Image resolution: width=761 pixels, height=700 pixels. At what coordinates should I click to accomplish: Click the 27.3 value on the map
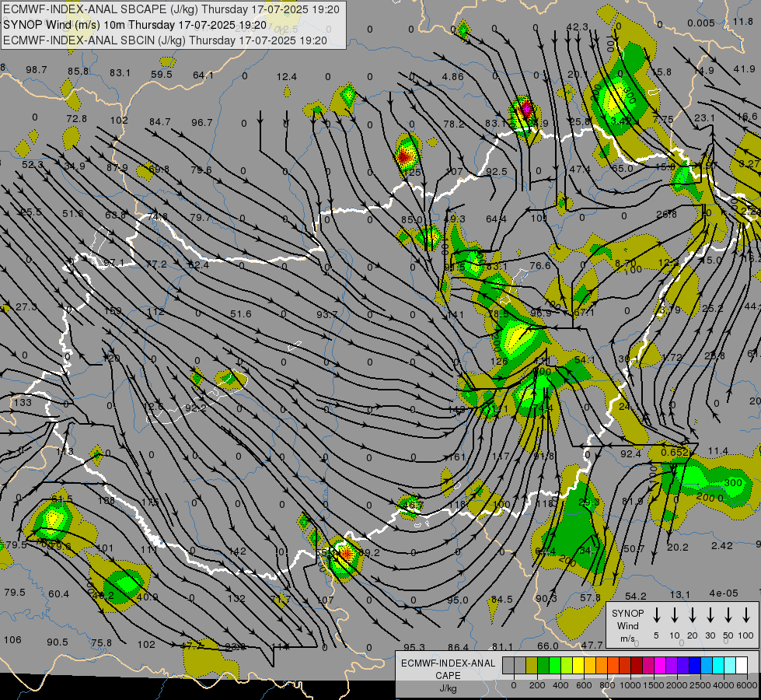[26, 306]
